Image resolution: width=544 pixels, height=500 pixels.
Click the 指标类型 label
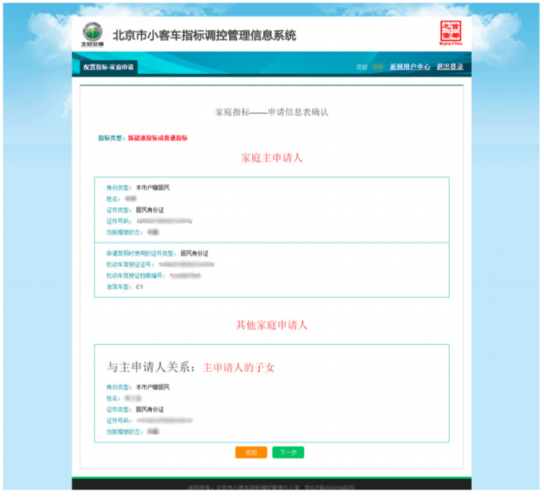(x=111, y=138)
